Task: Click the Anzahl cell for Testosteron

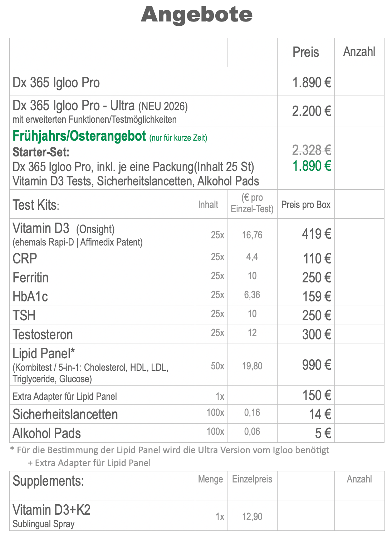Action: 359,334
